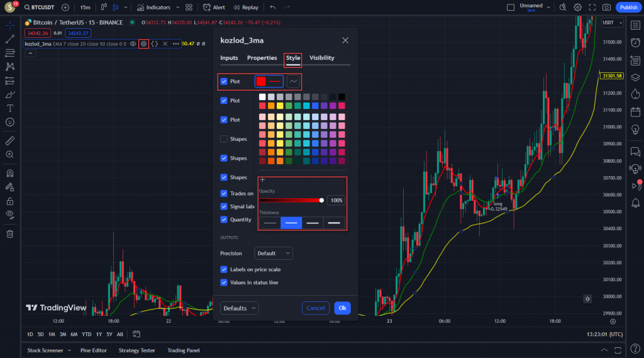Screen dimensions: 644x358
Task: Open the Trading Panel tab
Action: pyautogui.click(x=184, y=350)
